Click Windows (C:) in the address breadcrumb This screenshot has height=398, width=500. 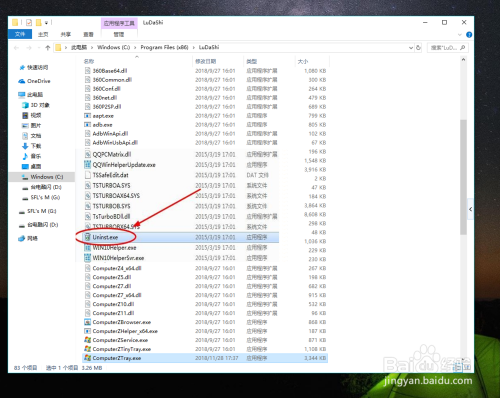tap(113, 47)
